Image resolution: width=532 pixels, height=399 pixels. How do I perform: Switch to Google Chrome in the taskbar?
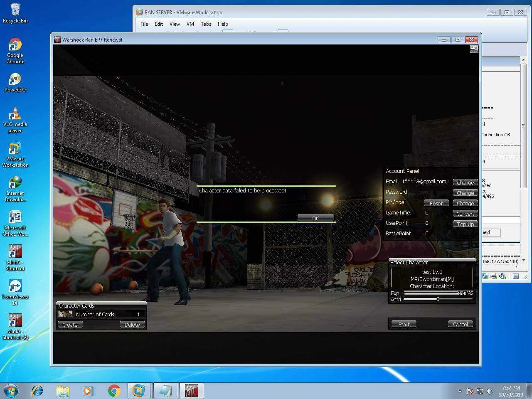(114, 391)
